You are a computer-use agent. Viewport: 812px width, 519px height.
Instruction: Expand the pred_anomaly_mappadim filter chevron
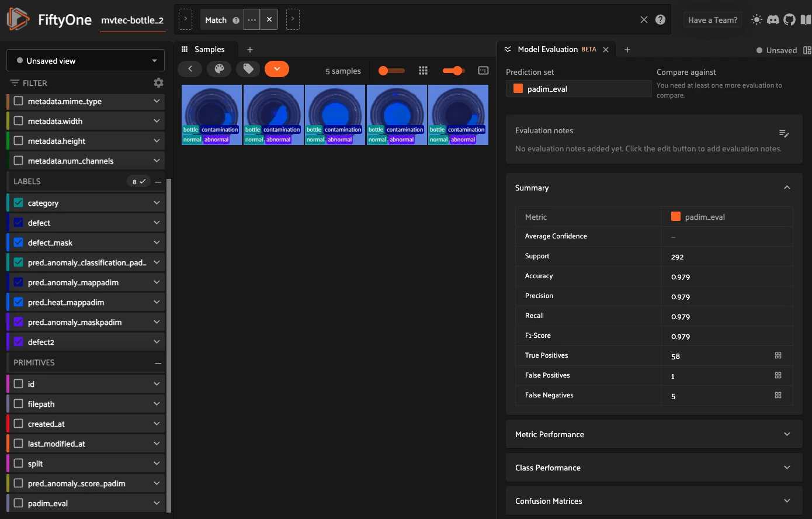[157, 282]
